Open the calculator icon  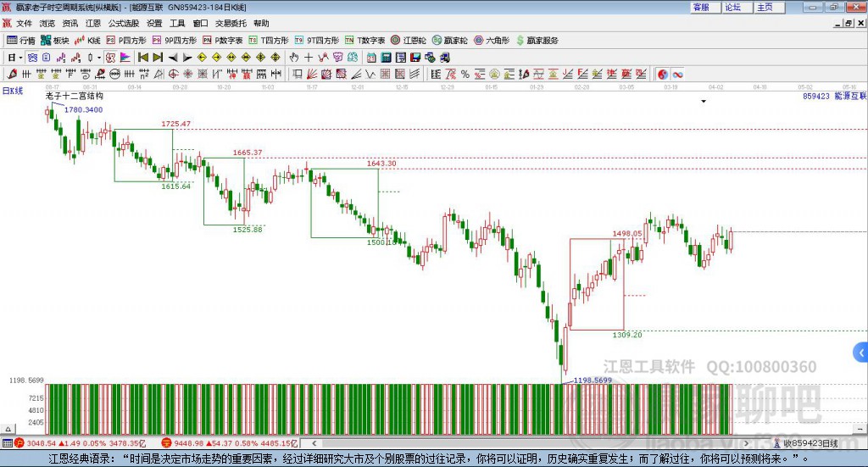point(386,58)
